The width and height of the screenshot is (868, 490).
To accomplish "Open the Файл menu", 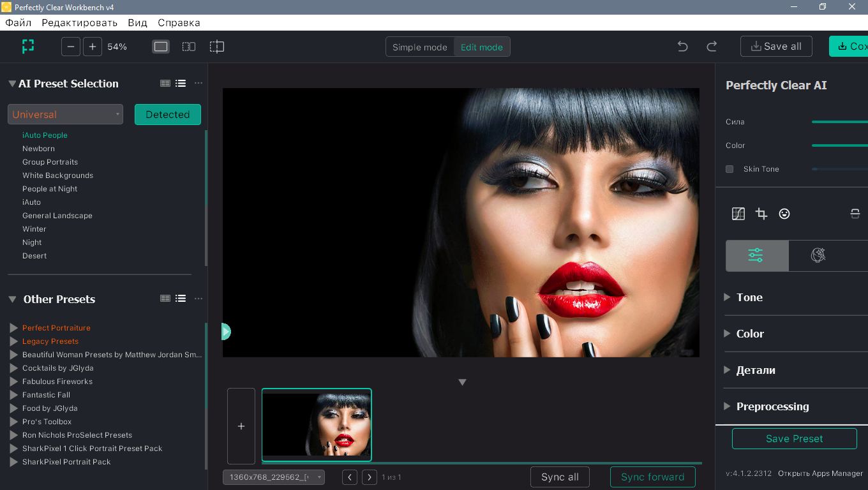I will (x=19, y=22).
